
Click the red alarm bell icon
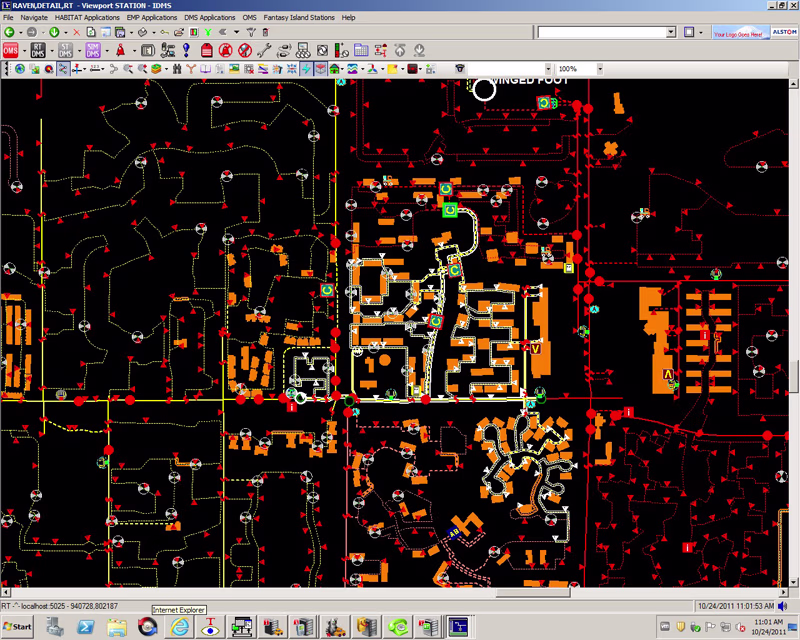pos(120,51)
